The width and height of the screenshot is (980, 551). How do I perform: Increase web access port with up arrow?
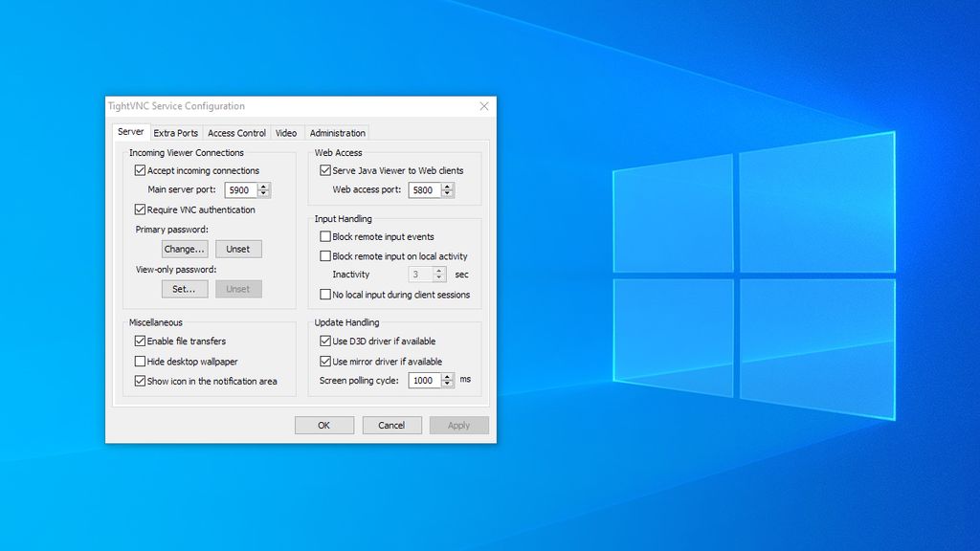pyautogui.click(x=447, y=187)
